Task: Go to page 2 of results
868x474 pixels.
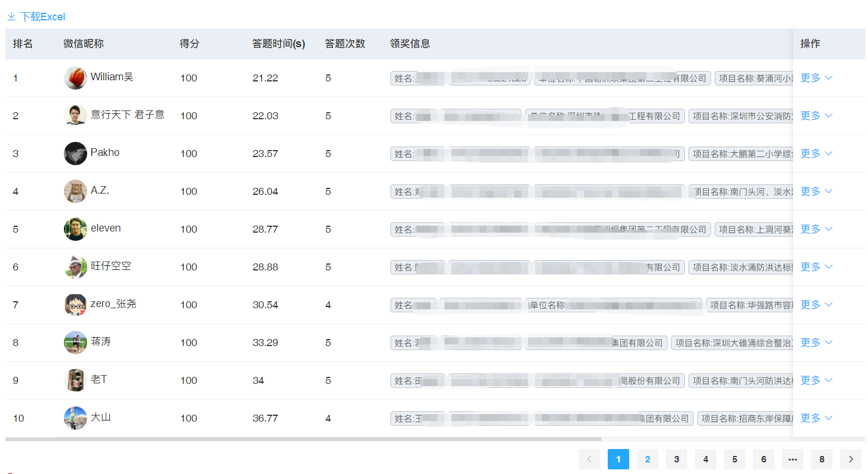Action: point(647,459)
